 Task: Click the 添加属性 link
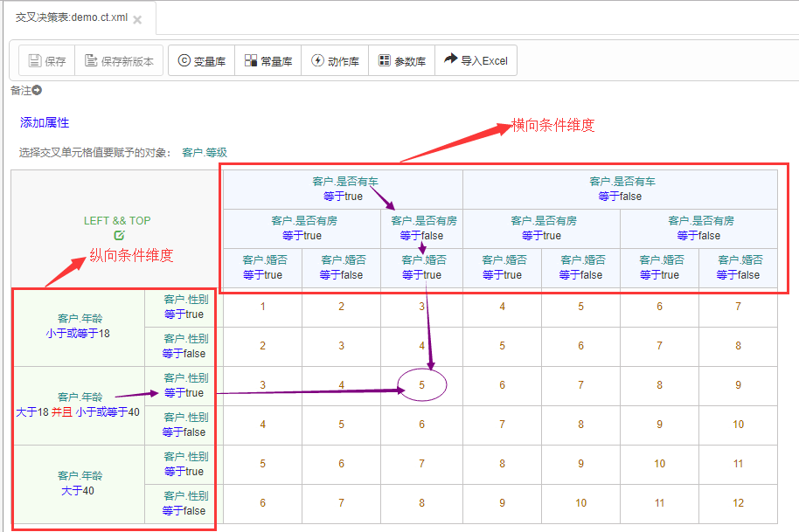click(x=45, y=122)
